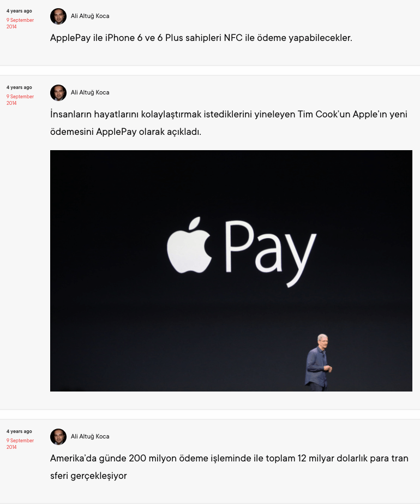Screen dimensions: 420x504
Task: Open Ali Altuğ Koca name in first post
Action: tap(90, 16)
